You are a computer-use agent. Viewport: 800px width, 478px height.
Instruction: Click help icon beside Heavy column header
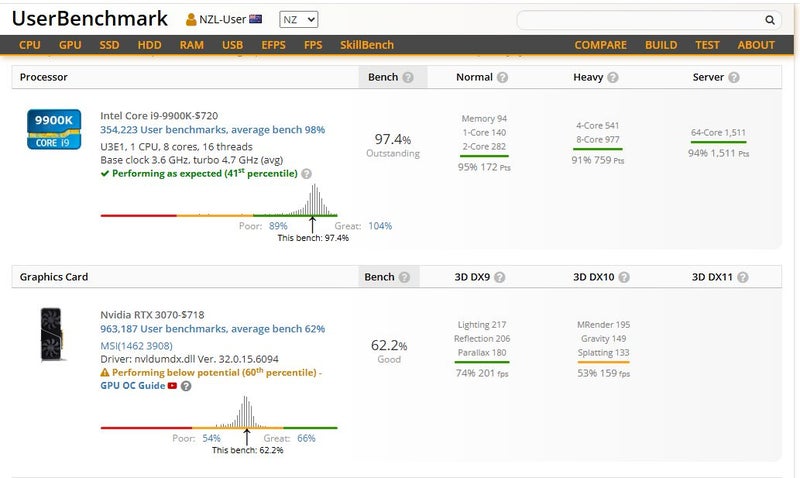click(617, 77)
